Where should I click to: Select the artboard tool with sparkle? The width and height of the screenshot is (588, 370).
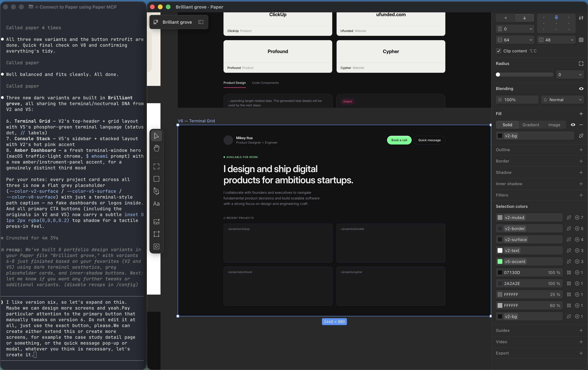[156, 234]
